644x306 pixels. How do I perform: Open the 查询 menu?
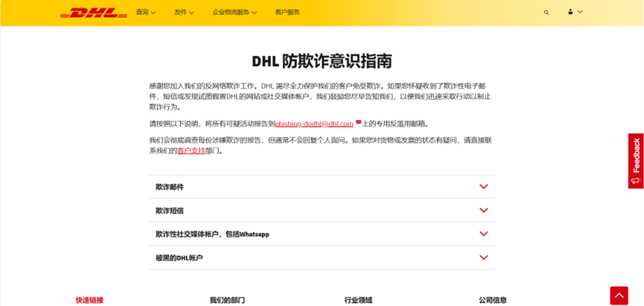146,13
